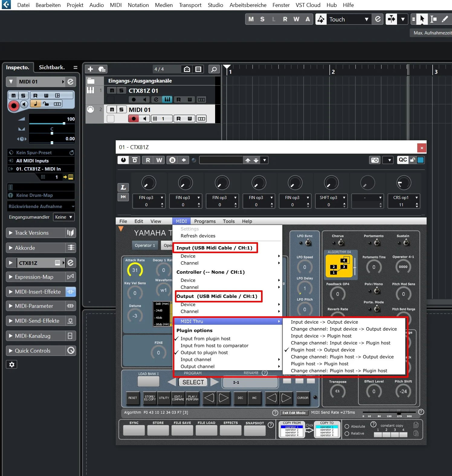Open the track search magnifier
This screenshot has height=476, width=452.
point(214,69)
